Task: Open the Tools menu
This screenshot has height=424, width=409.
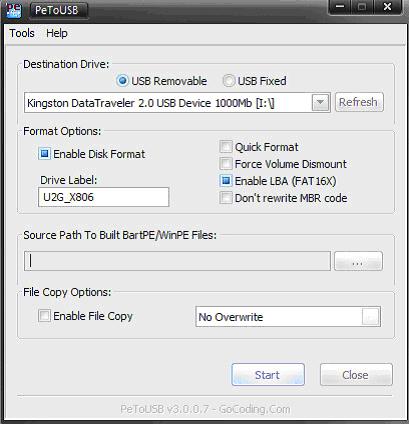Action: (22, 33)
